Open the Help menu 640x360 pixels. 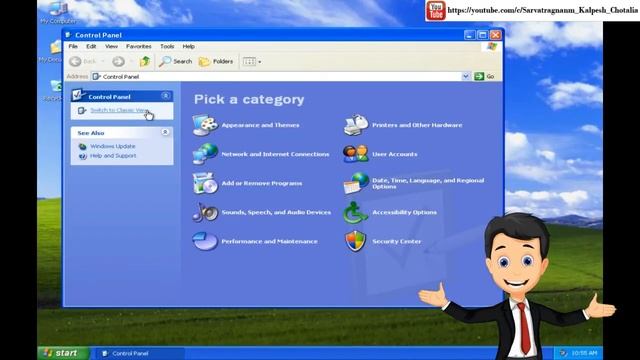188,47
